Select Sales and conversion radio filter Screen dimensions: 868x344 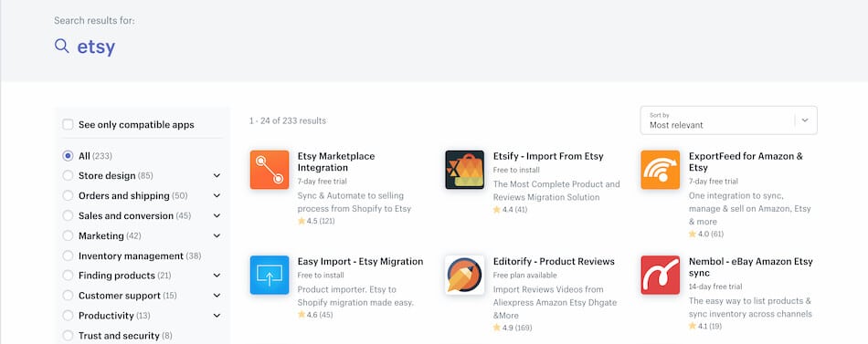coord(68,215)
